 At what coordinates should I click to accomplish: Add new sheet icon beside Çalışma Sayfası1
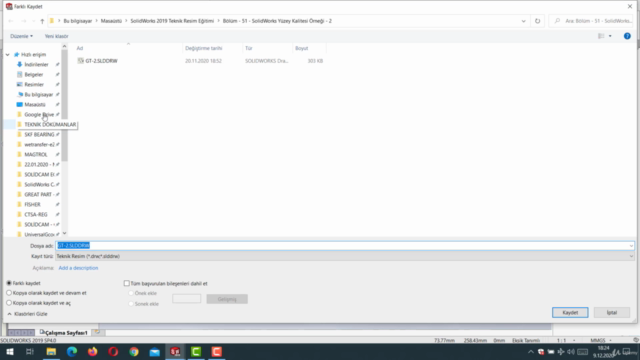click(97, 332)
